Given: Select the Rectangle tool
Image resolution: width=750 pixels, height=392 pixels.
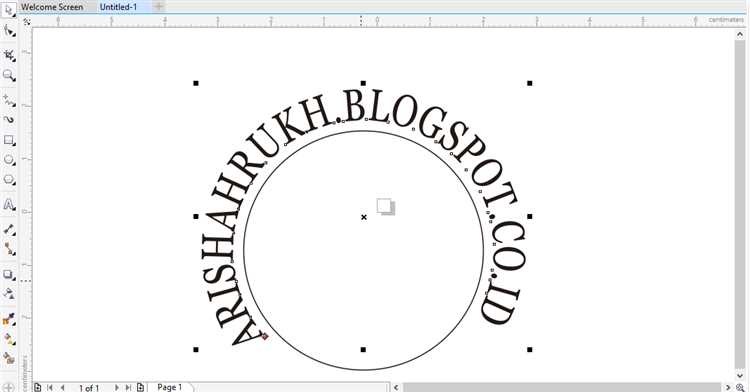Looking at the screenshot, I should [x=9, y=140].
